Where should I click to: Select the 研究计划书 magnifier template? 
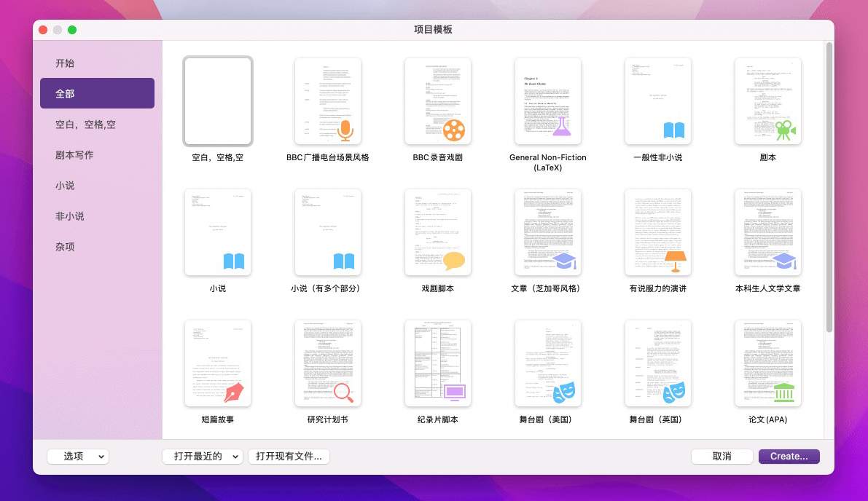(327, 363)
